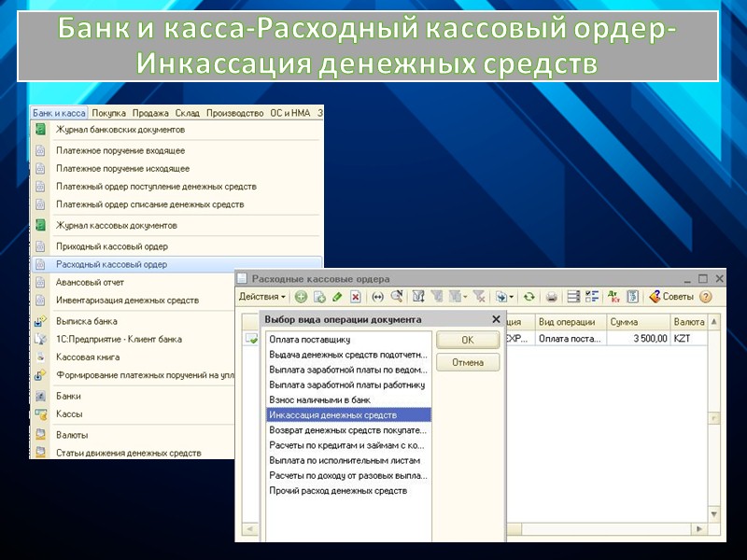The width and height of the screenshot is (747, 560).
Task: Click icon beside Журнал кассовых документов
Action: [x=41, y=225]
